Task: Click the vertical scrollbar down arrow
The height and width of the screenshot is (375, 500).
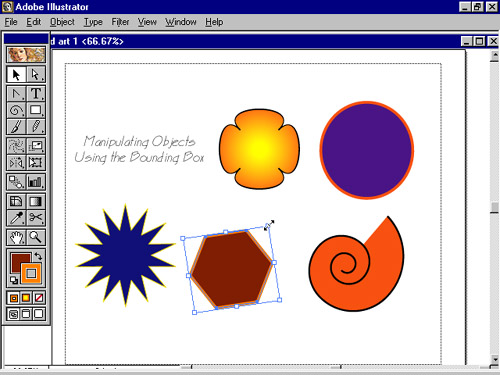Action: click(495, 359)
